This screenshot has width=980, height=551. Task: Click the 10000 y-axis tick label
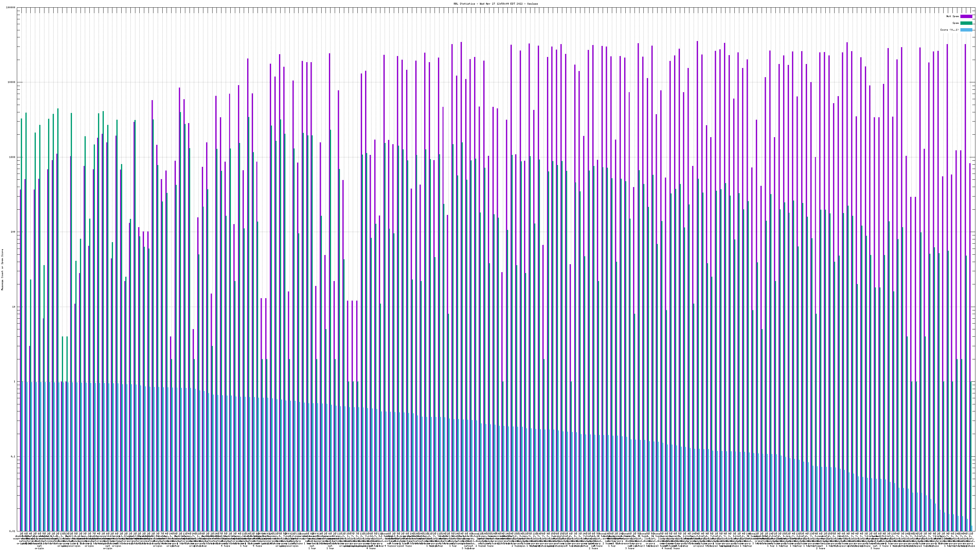[x=12, y=82]
